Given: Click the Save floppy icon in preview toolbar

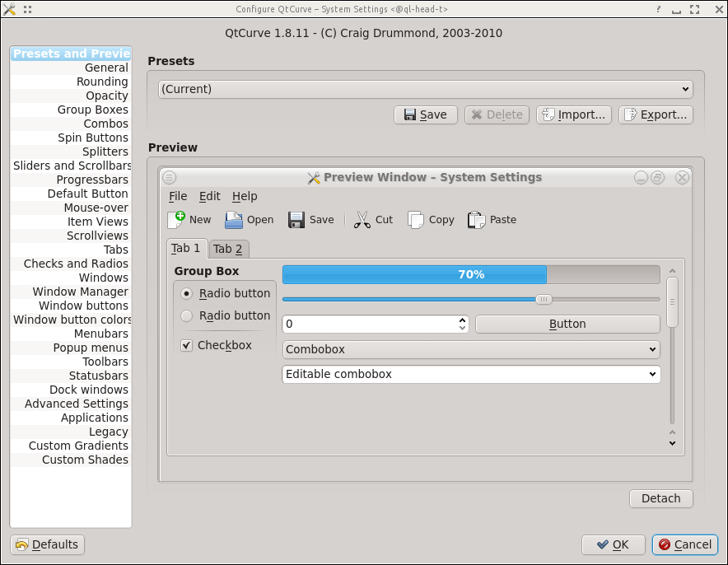Looking at the screenshot, I should pos(296,220).
